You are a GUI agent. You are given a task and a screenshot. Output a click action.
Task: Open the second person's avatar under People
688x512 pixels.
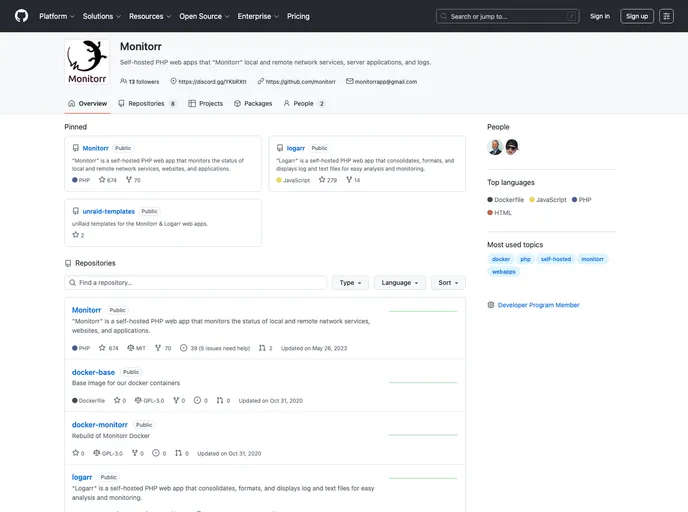tap(512, 147)
